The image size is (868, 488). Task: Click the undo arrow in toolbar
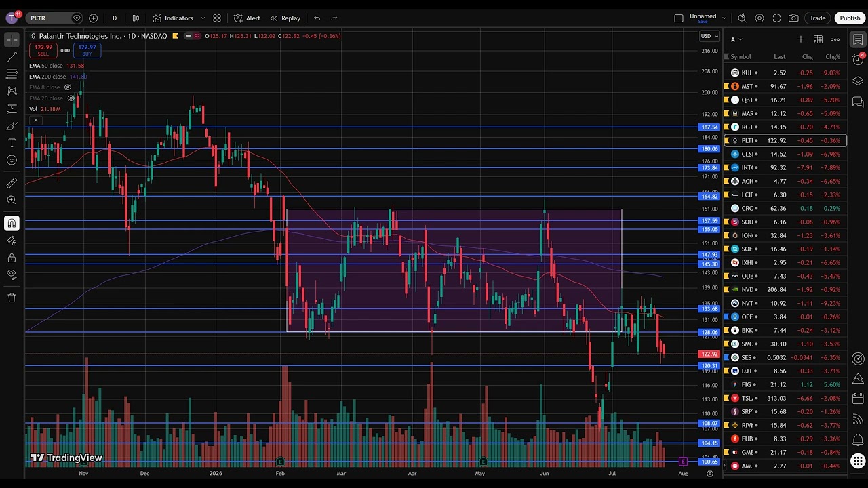pyautogui.click(x=317, y=18)
